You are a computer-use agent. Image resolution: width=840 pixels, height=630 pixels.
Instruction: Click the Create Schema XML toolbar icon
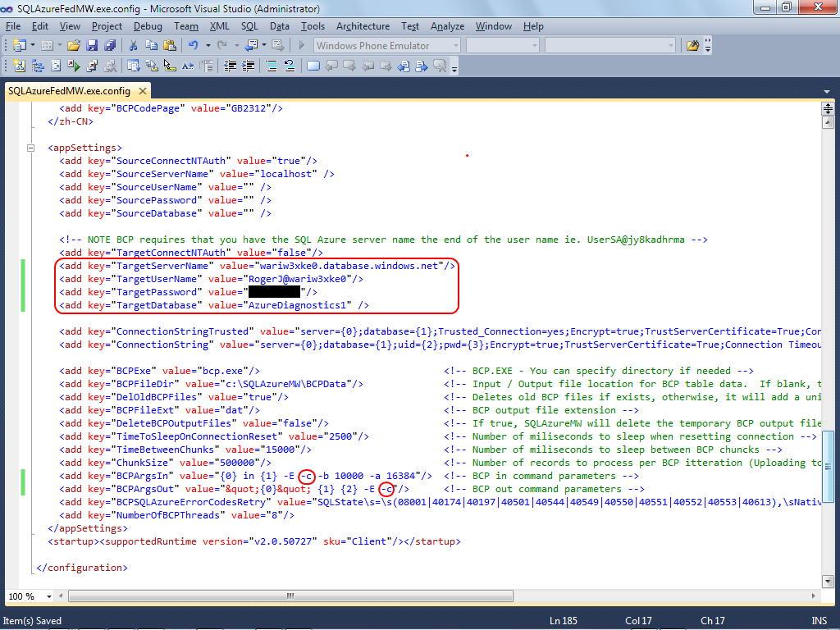tap(20, 66)
